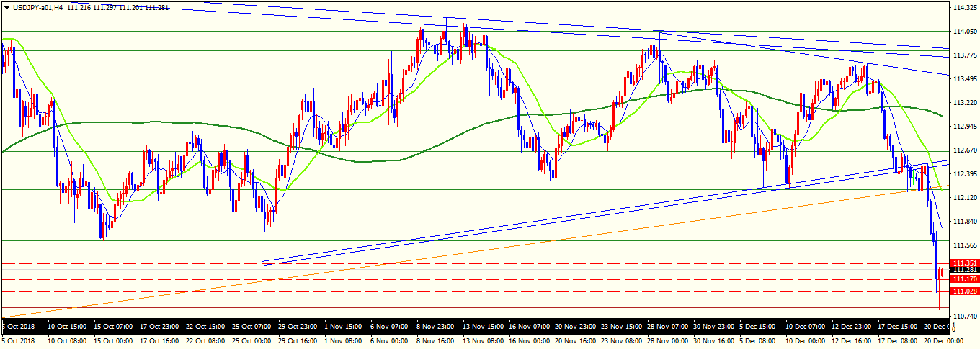Click the 113.775 value on the price axis
980x349 pixels.
(x=965, y=55)
